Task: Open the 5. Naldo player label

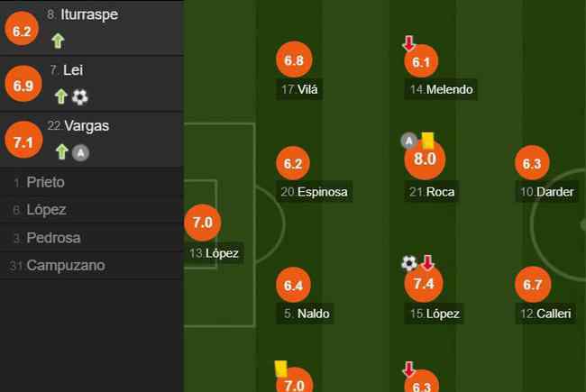Action: tap(307, 314)
